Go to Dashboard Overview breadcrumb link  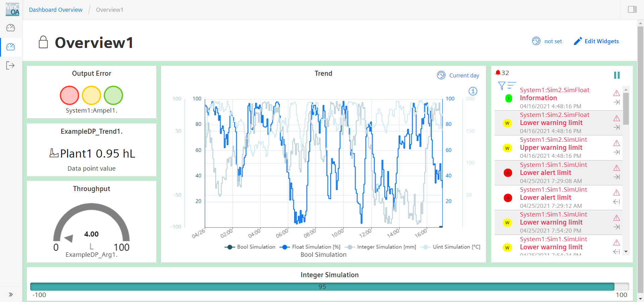tap(56, 10)
